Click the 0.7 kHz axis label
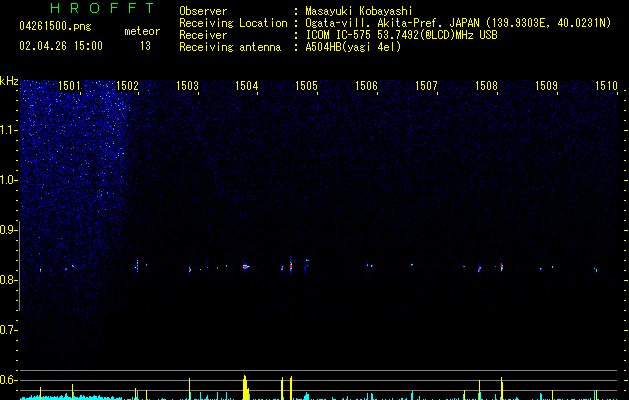The height and width of the screenshot is (400, 629). [8, 330]
